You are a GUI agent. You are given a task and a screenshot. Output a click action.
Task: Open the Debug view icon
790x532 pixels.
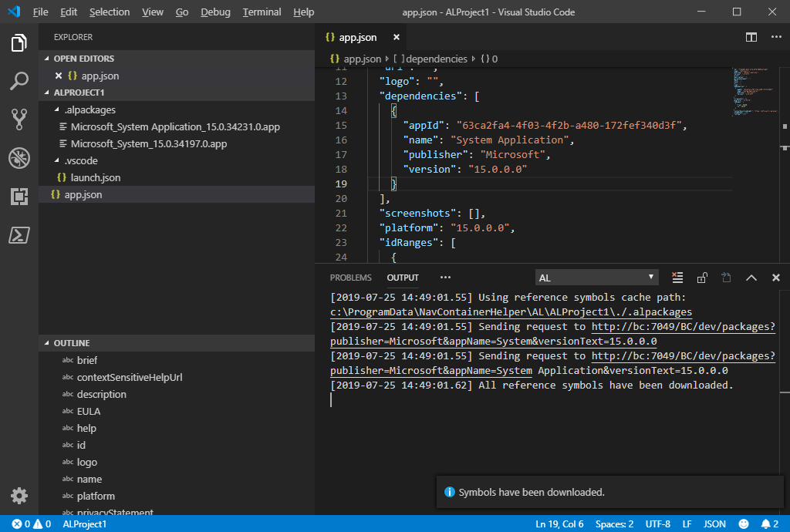19,158
